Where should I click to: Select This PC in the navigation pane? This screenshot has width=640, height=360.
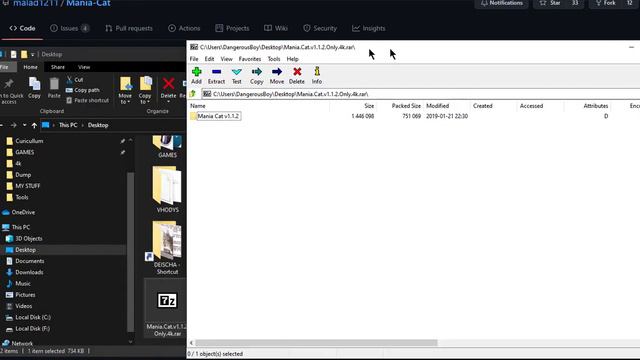pyautogui.click(x=20, y=227)
